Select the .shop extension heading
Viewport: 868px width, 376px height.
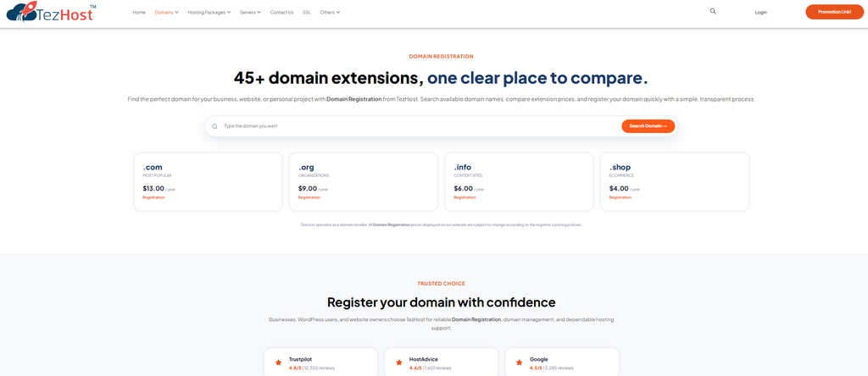(620, 167)
